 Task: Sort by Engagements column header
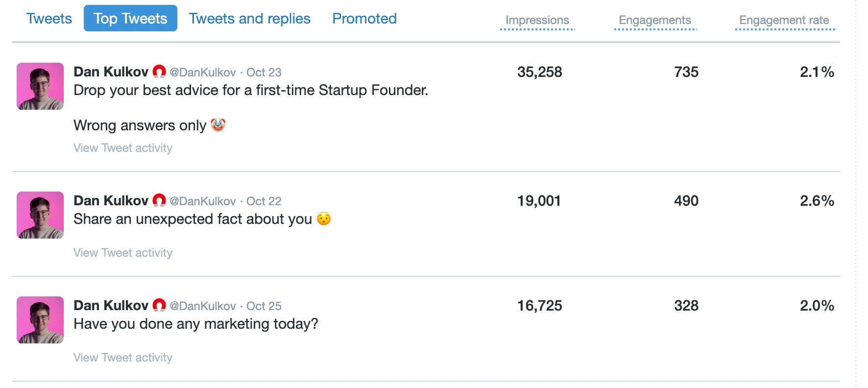coord(655,21)
